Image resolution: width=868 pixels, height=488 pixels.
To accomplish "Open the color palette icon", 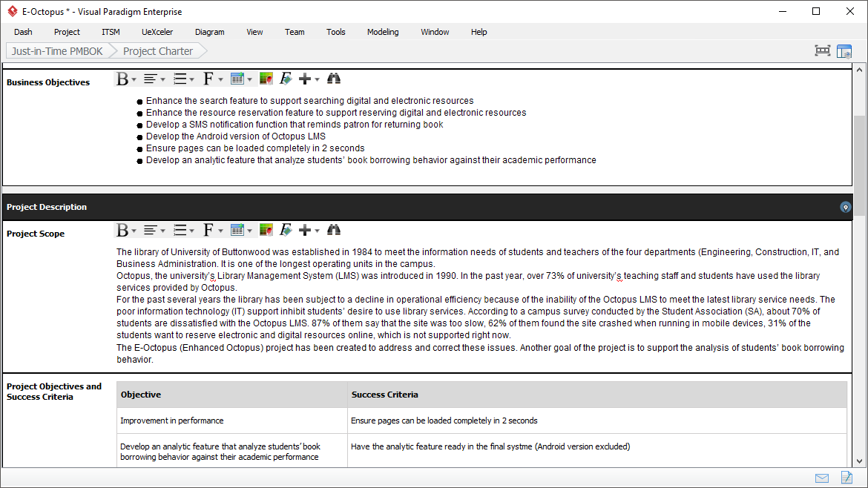I will pos(266,78).
